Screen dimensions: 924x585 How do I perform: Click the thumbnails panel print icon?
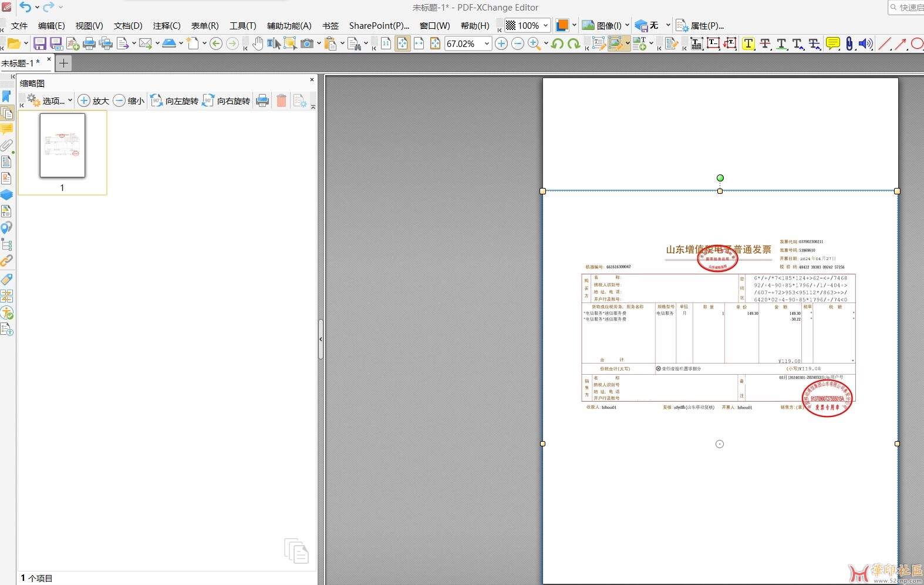[263, 100]
